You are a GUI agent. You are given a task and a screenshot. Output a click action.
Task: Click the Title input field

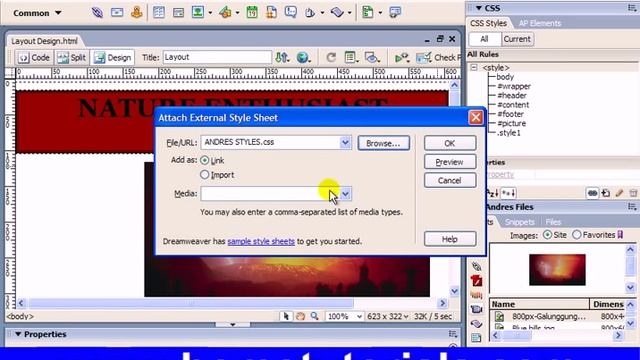click(217, 57)
